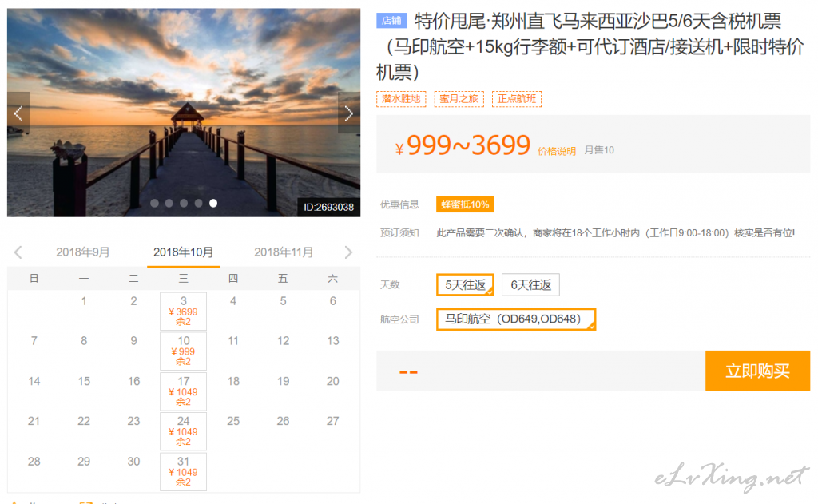This screenshot has width=818, height=504.
Task: Click calendar date 22
Action: (x=84, y=421)
